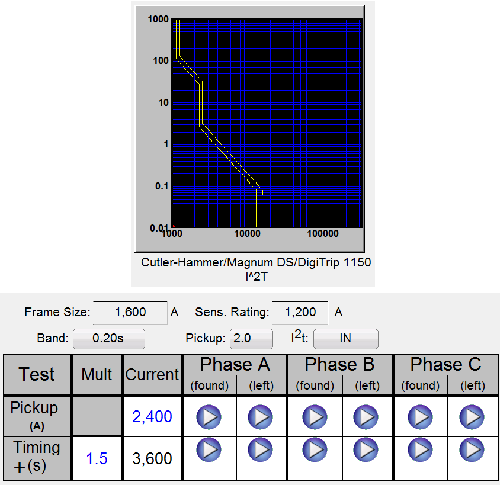Run Timing test Phase C left
500x485 pixels.
(472, 450)
